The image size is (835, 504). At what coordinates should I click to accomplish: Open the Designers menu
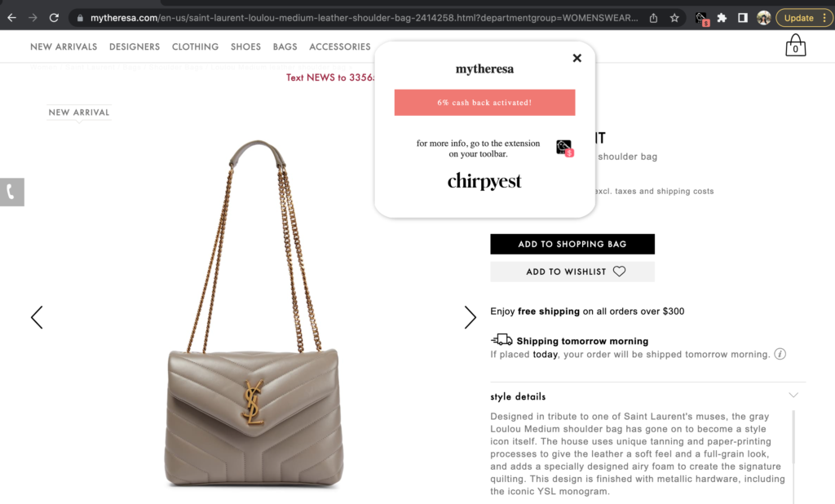pyautogui.click(x=135, y=46)
